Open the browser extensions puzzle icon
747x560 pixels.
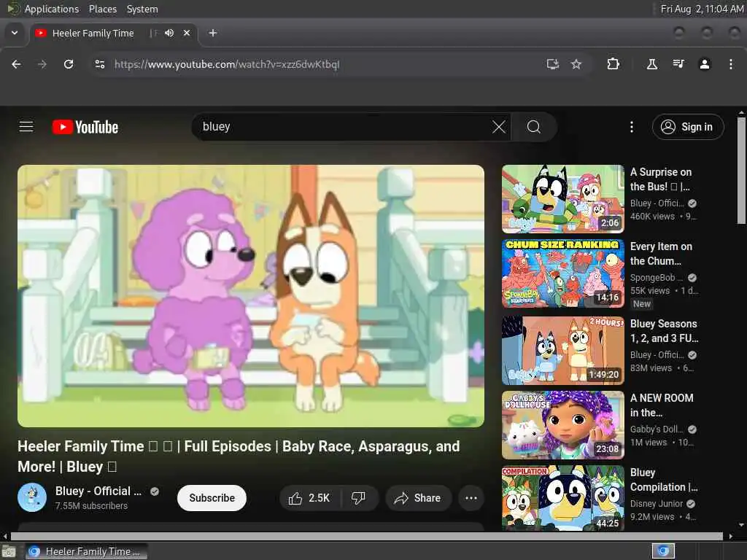(613, 64)
